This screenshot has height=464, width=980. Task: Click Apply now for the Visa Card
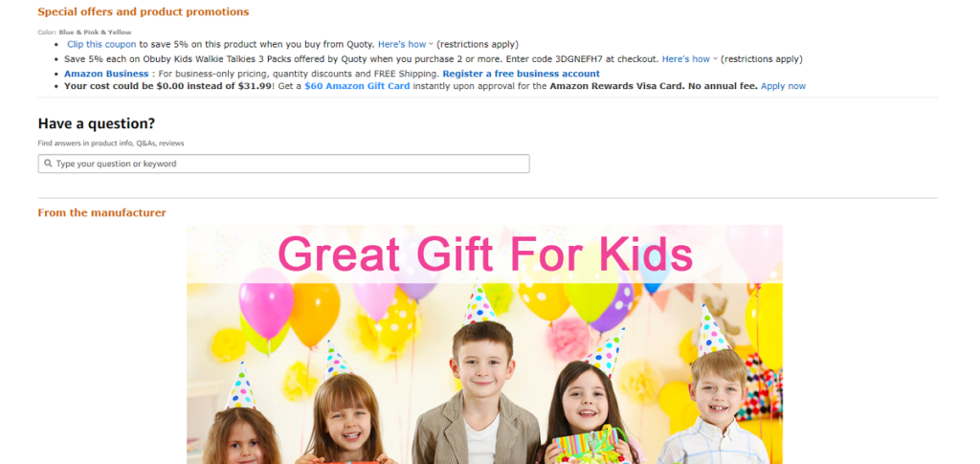[x=783, y=86]
